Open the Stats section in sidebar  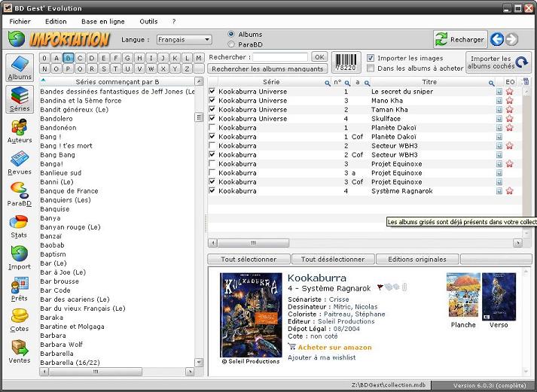[19, 226]
